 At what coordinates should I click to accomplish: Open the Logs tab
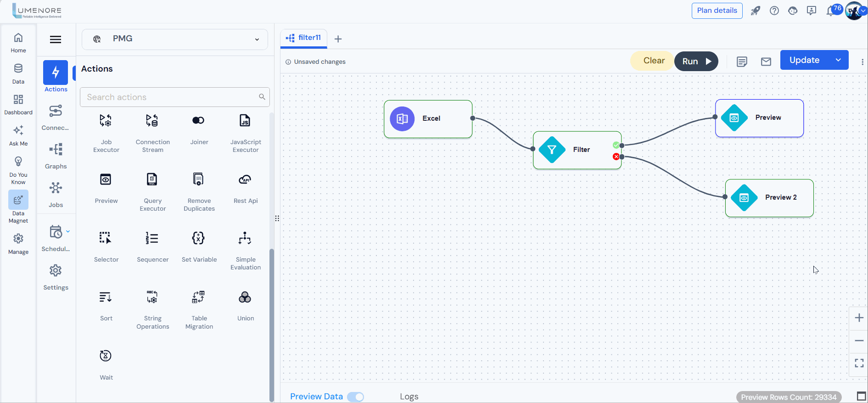click(409, 397)
